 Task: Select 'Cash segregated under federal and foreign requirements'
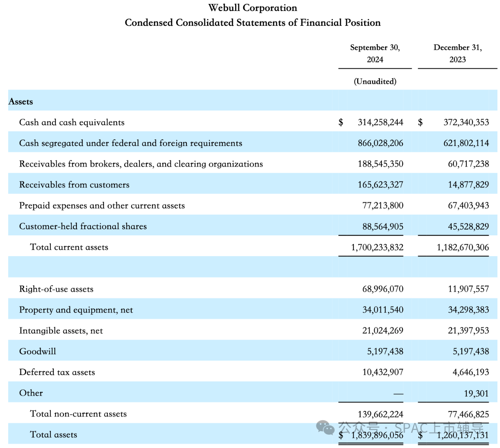pos(130,143)
